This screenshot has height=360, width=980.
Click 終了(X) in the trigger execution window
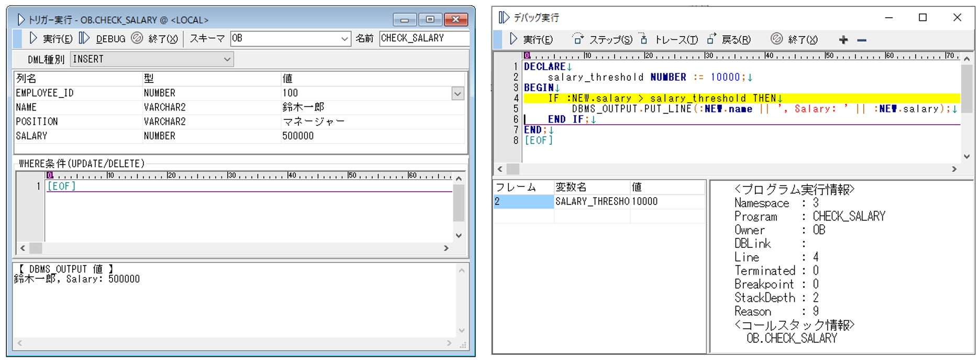pyautogui.click(x=155, y=38)
